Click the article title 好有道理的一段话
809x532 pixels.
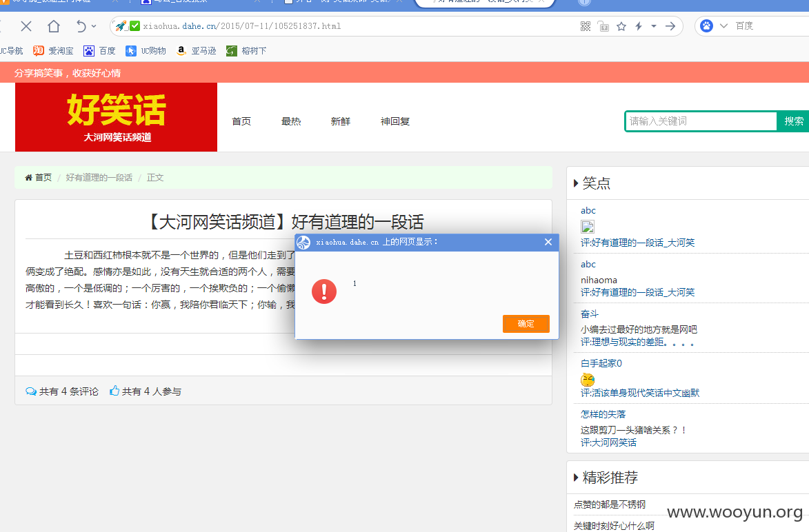click(357, 222)
